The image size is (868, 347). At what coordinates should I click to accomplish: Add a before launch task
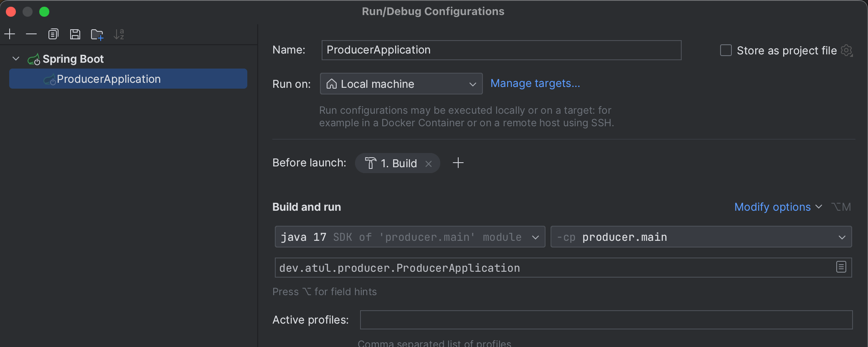click(x=458, y=163)
